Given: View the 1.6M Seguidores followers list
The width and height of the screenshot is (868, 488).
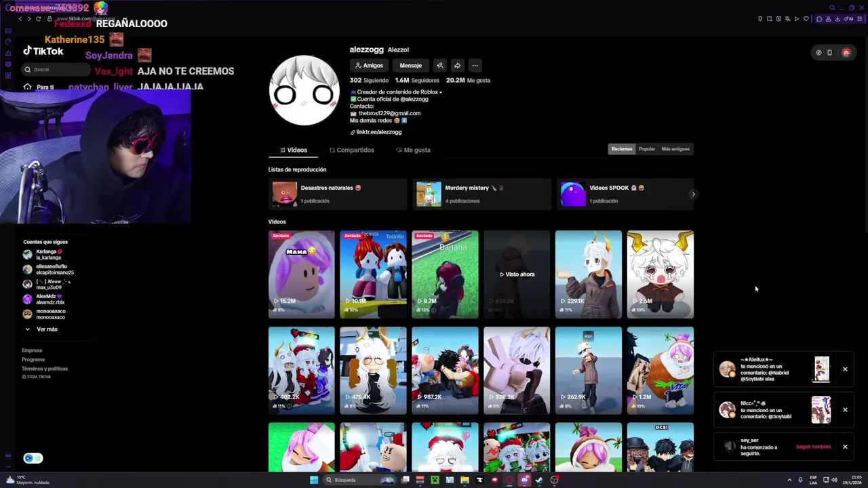Looking at the screenshot, I should tap(417, 80).
